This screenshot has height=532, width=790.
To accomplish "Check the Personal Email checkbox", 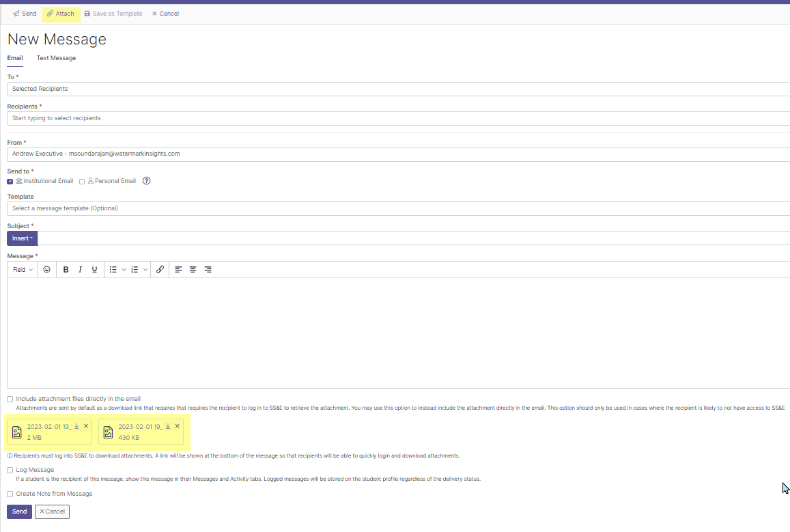I will (x=82, y=182).
